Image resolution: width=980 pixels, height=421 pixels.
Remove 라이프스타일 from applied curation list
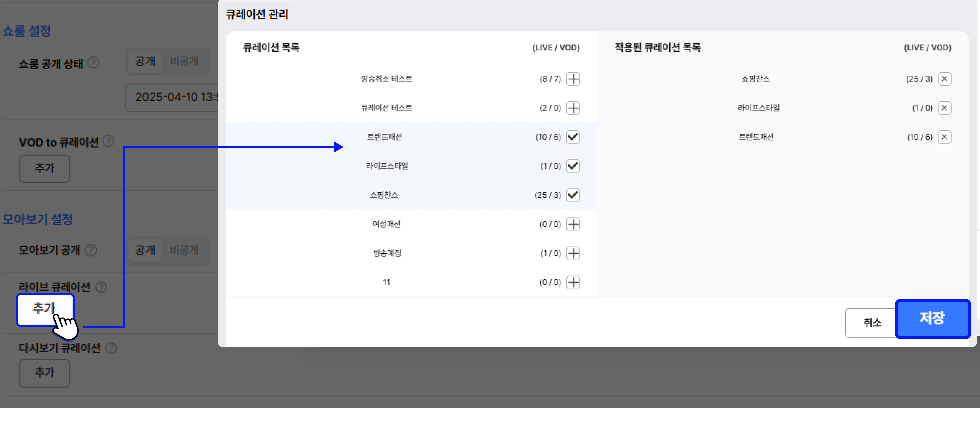944,108
